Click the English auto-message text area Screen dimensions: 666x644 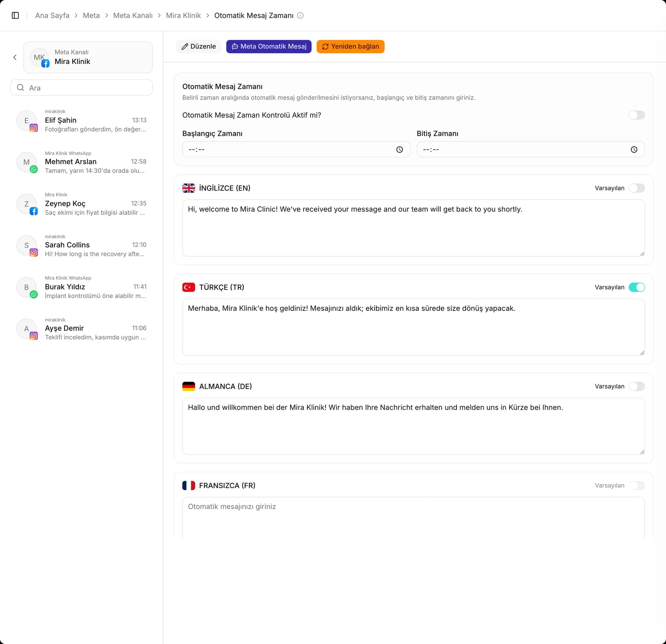[414, 228]
